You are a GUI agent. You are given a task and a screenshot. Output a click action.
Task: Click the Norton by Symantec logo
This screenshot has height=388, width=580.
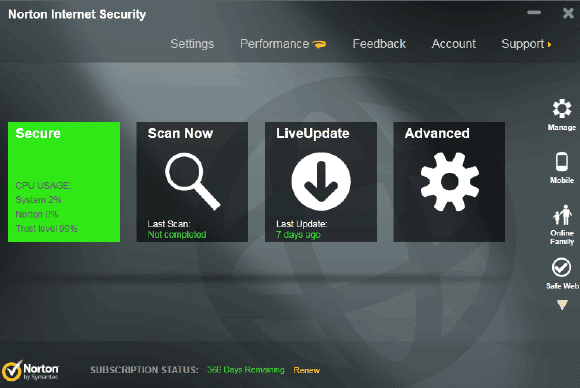(30, 371)
